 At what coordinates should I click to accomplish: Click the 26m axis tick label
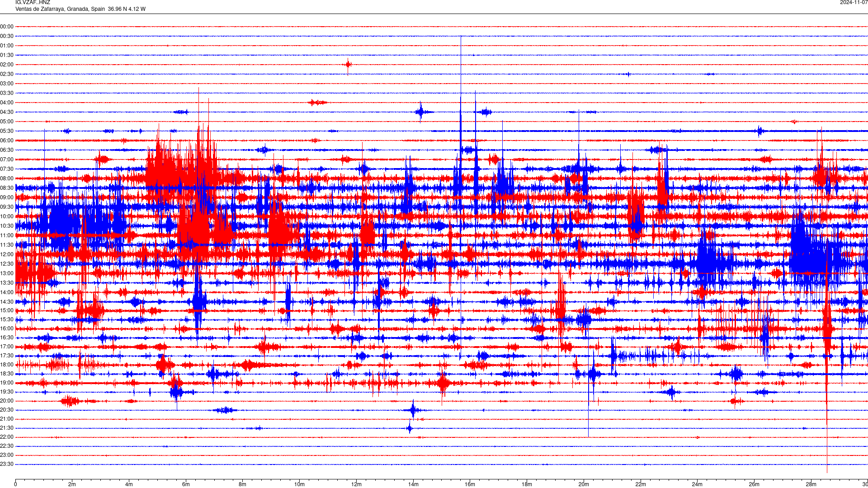(x=754, y=484)
